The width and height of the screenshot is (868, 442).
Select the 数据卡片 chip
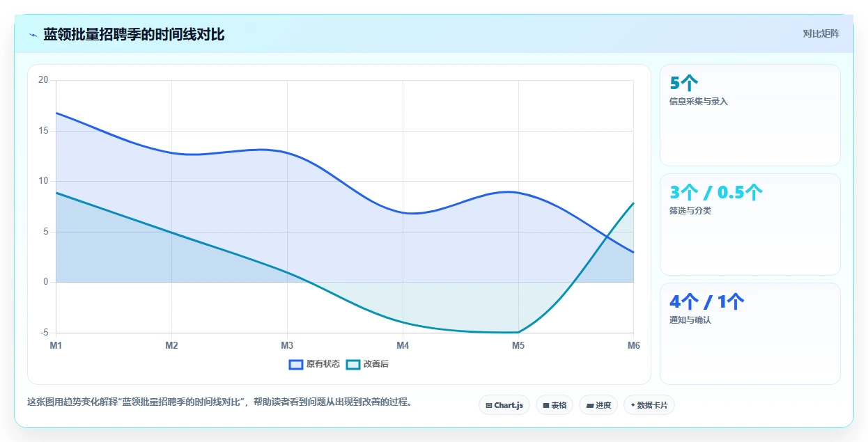[649, 405]
